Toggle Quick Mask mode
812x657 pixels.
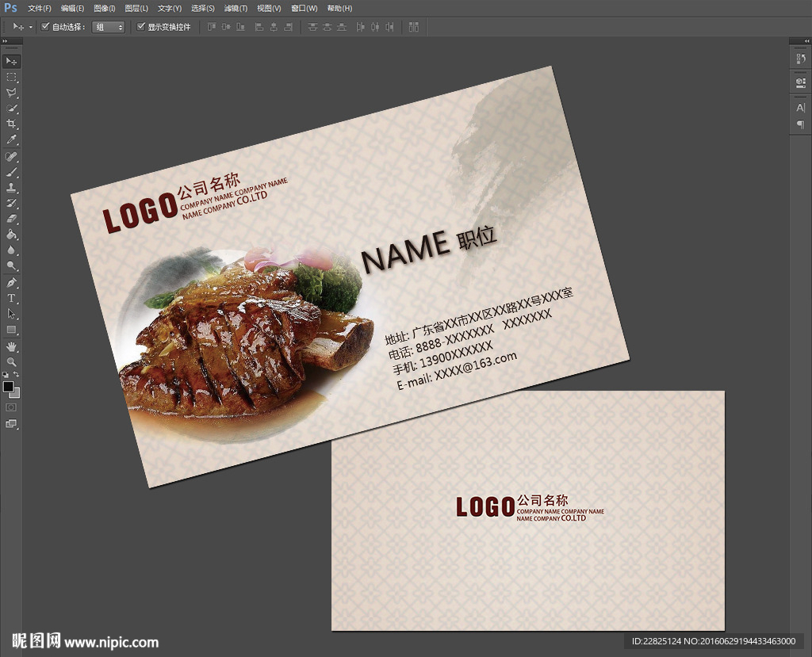click(11, 407)
